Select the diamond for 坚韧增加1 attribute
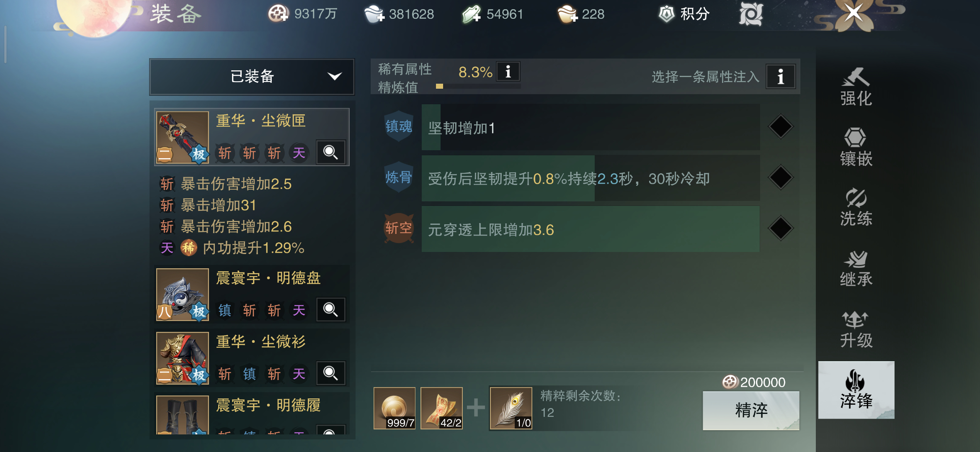 [x=781, y=126]
